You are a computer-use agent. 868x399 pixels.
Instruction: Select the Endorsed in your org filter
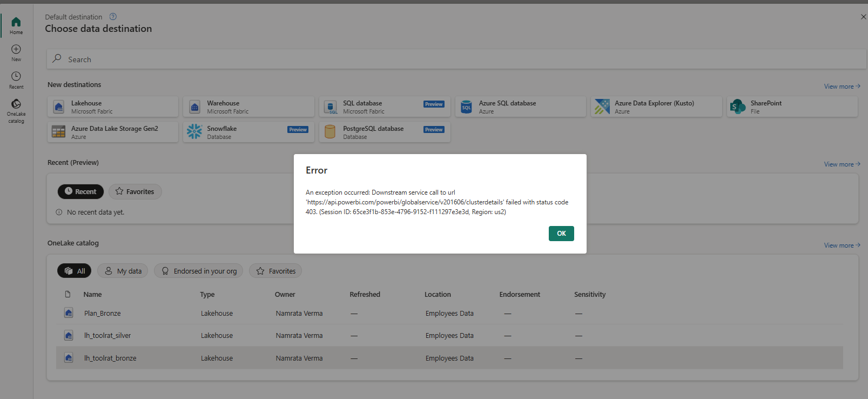199,271
